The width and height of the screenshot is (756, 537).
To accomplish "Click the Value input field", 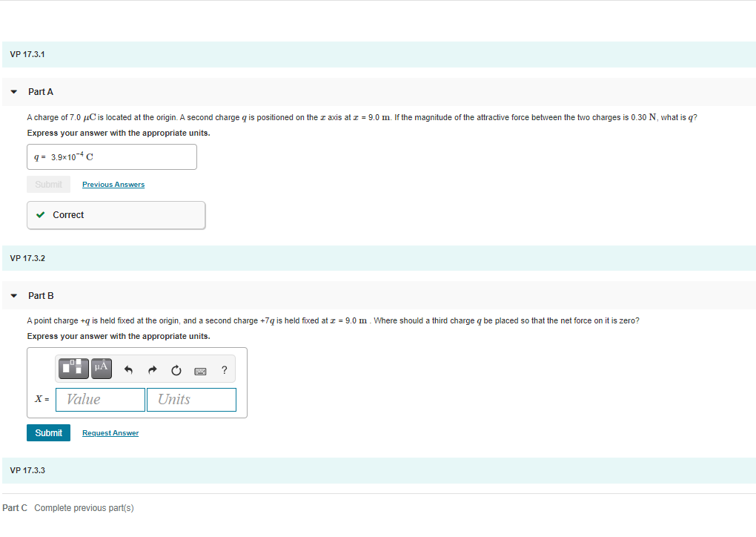I will (100, 400).
